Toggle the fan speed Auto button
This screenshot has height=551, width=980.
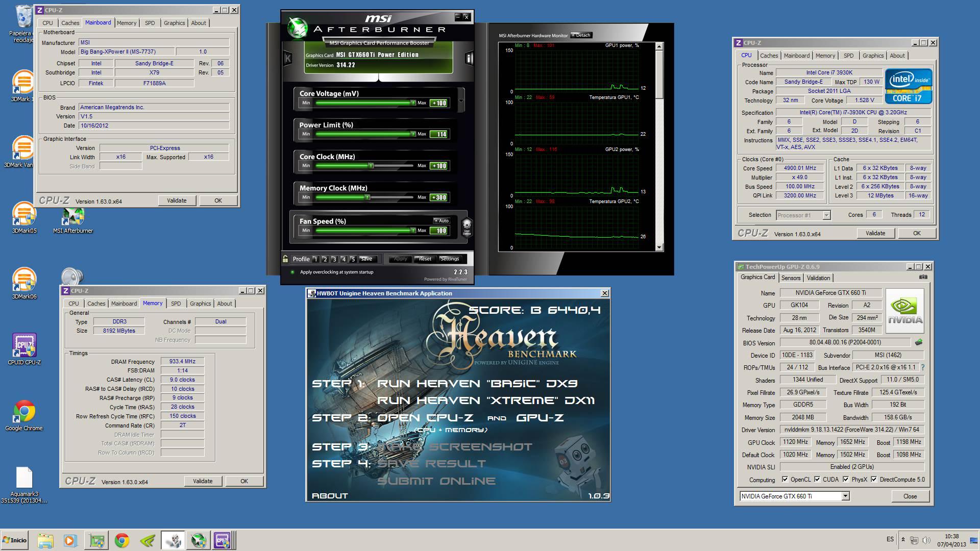pos(442,221)
